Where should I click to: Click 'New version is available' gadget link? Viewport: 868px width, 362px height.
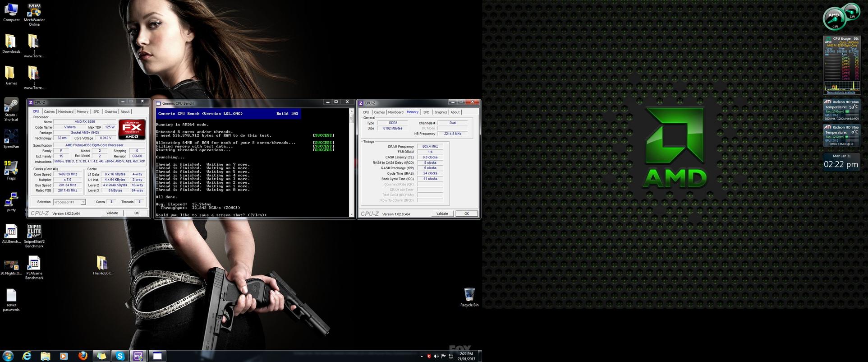[841, 92]
